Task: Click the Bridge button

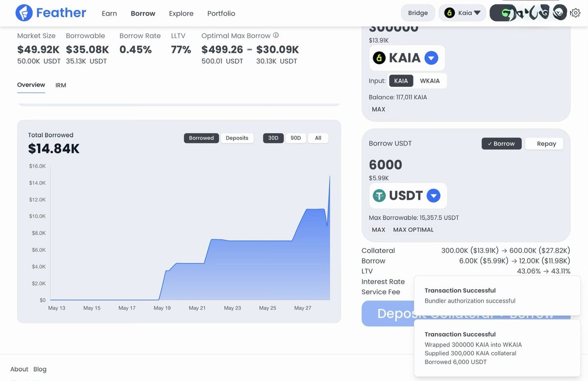Action: point(418,13)
